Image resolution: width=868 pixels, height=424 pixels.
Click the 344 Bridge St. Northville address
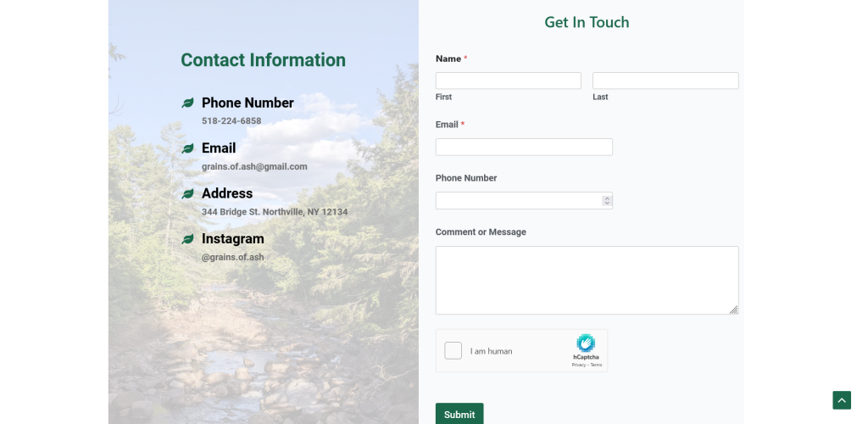pyautogui.click(x=275, y=212)
